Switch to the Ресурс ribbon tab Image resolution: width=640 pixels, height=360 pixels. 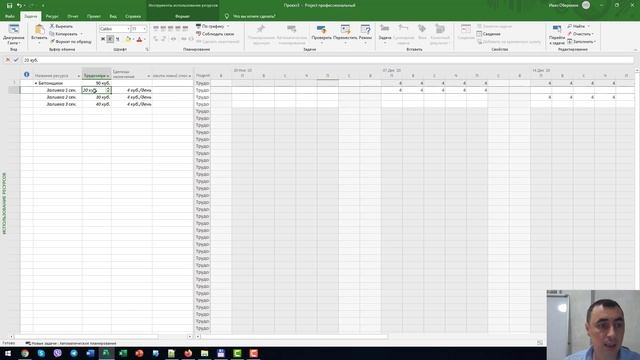click(52, 16)
